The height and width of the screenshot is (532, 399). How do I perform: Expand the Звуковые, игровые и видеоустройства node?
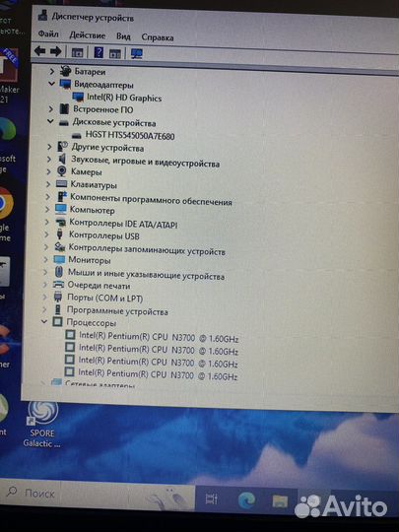[49, 159]
